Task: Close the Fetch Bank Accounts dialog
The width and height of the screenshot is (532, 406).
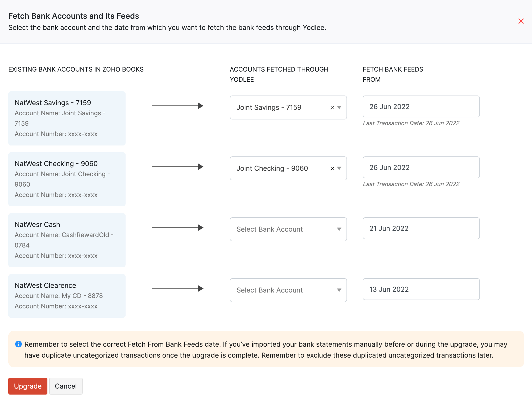Action: click(521, 21)
